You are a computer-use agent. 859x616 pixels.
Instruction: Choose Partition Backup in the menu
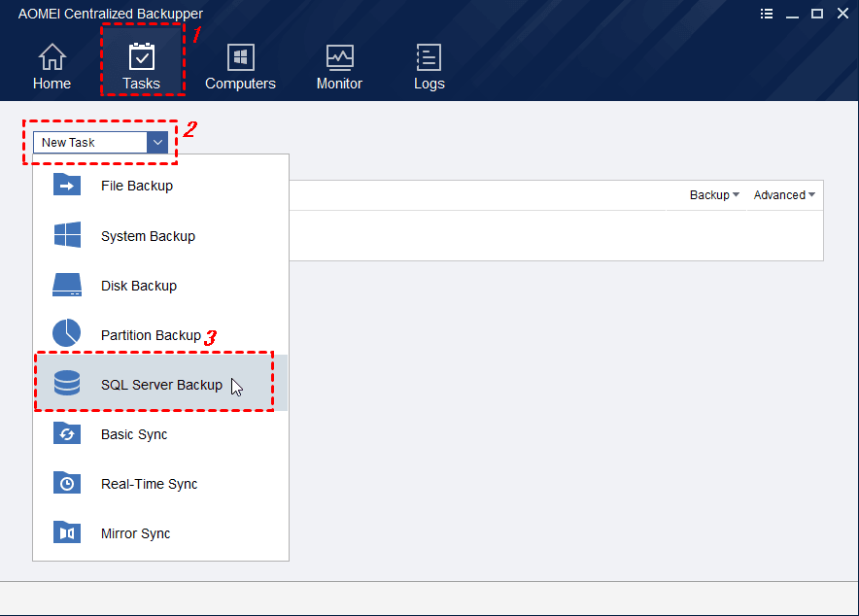[160, 335]
